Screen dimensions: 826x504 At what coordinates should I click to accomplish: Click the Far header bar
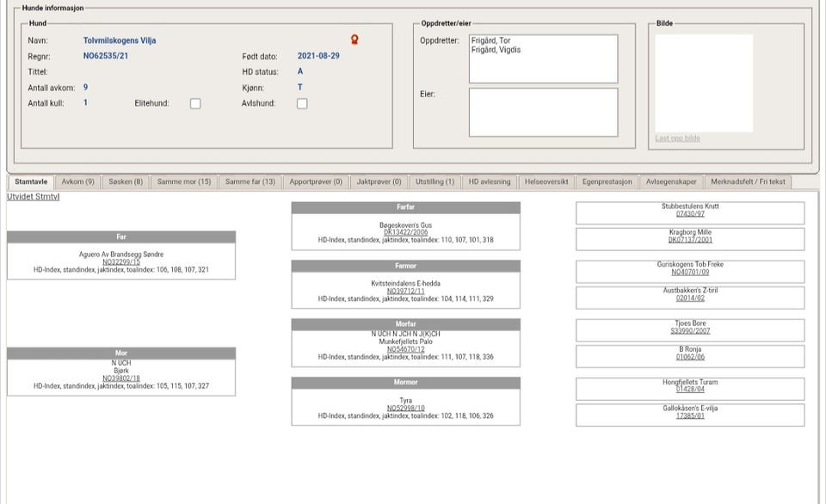(x=121, y=237)
